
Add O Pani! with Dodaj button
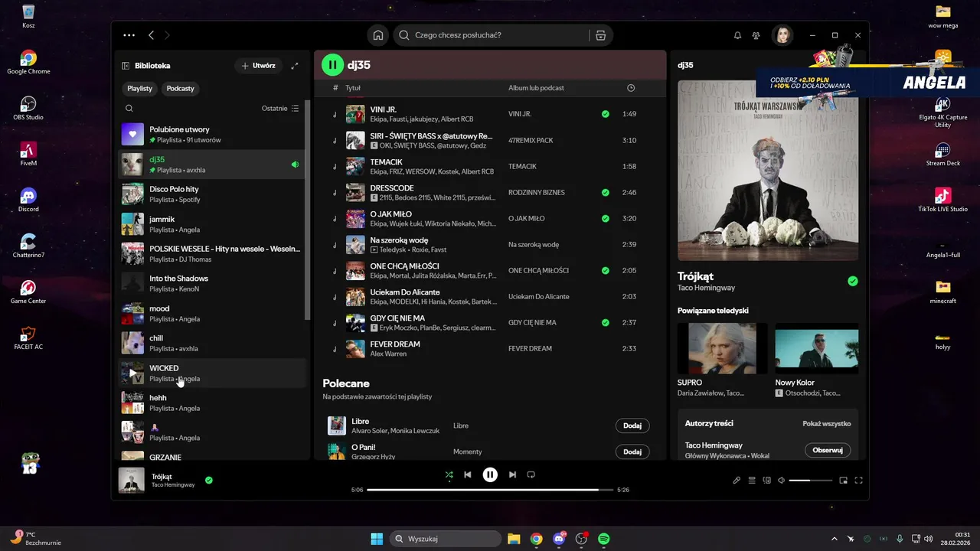(632, 452)
